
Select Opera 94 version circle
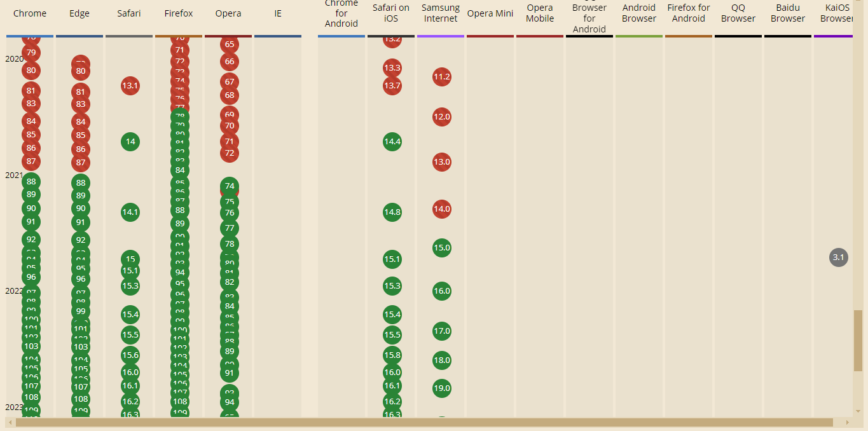tap(230, 402)
